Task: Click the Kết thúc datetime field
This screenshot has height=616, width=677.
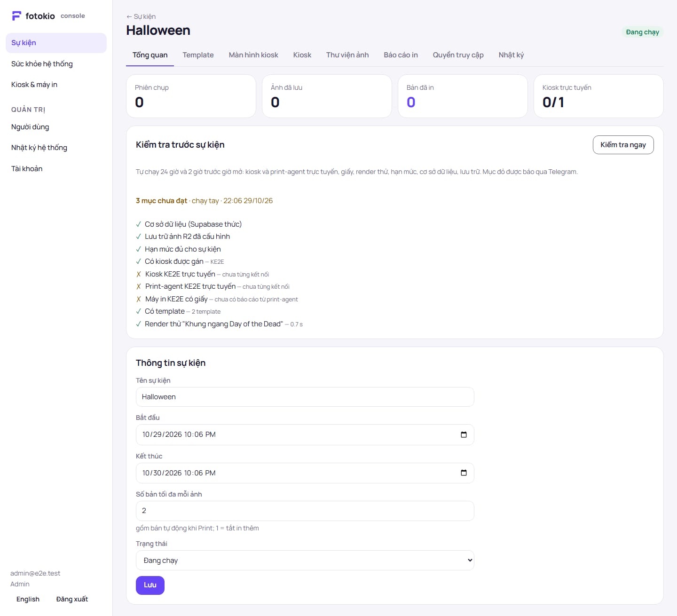Action: click(305, 473)
